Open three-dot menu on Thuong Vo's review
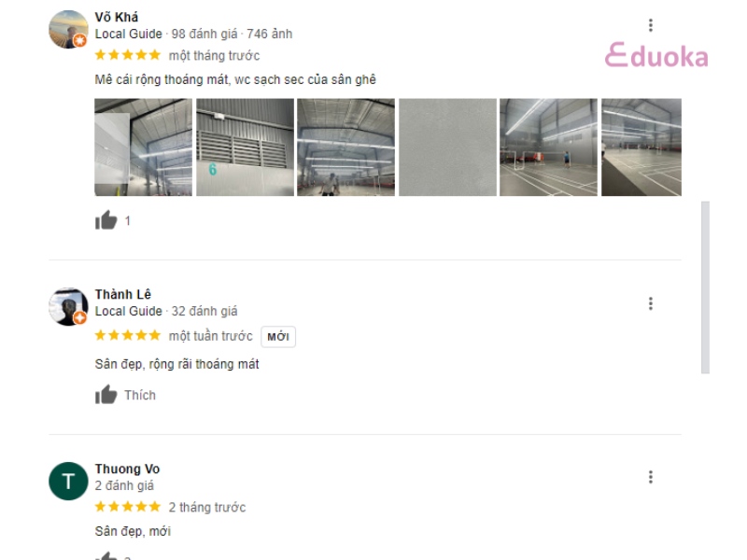The image size is (747, 560). (x=651, y=477)
